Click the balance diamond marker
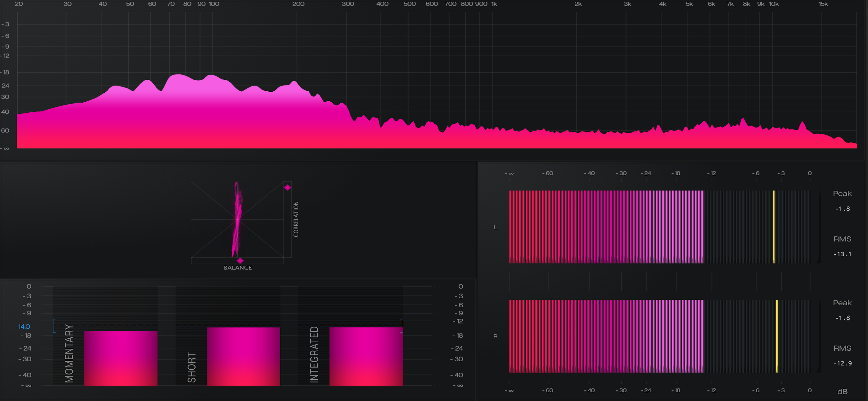 (240, 261)
